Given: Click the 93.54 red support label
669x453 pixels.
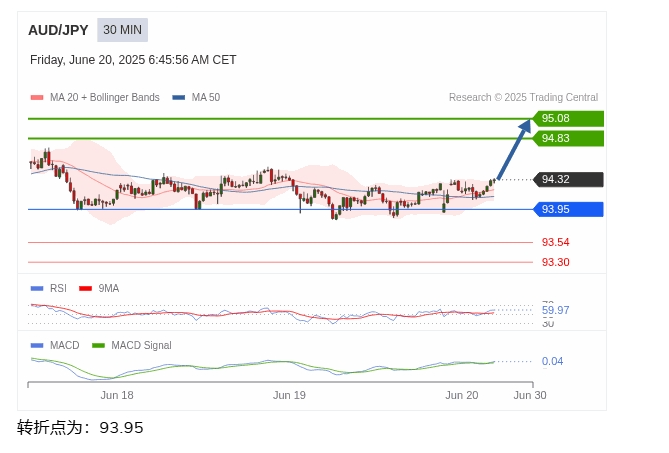Looking at the screenshot, I should 556,242.
